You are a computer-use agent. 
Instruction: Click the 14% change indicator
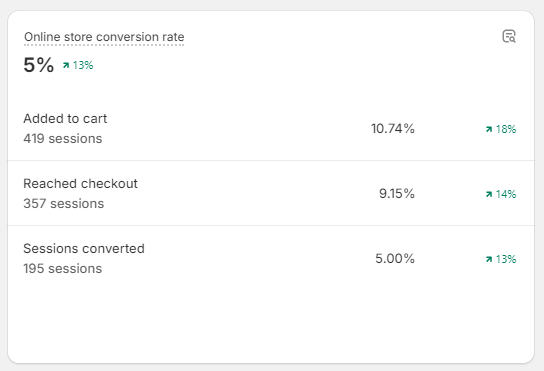(x=501, y=194)
